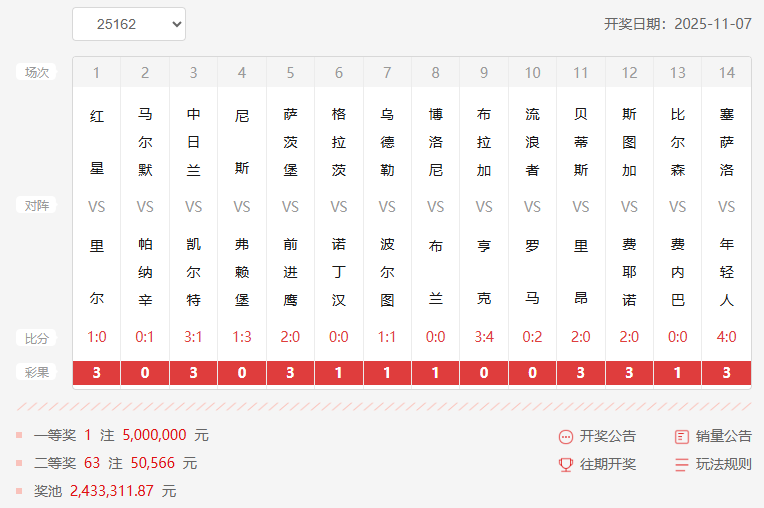Click the score 0:1 in match 2
The image size is (764, 508).
point(145,337)
